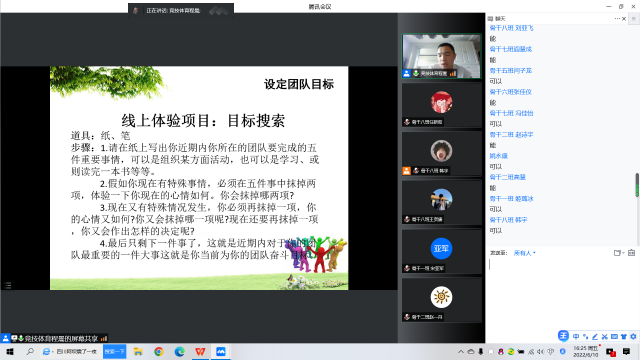Select the 亚军 blue avatar participant tile
Image resolution: width=640 pixels, height=360 pixels.
point(441,251)
